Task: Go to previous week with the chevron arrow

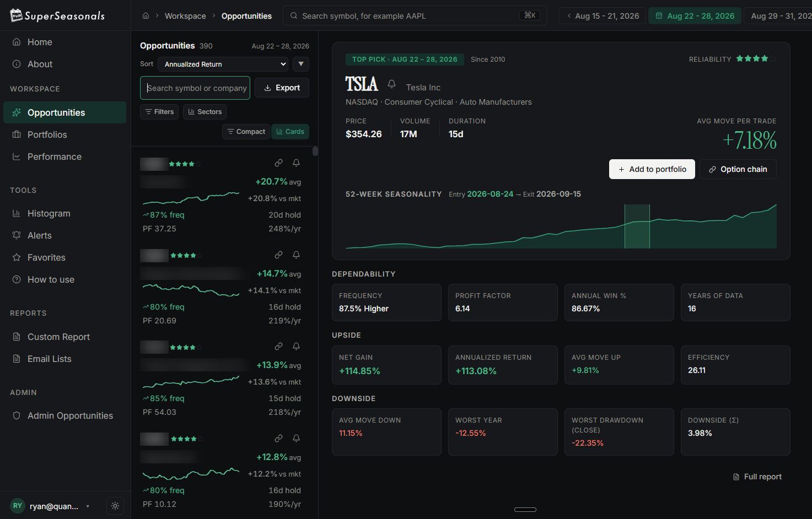Action: [x=569, y=16]
